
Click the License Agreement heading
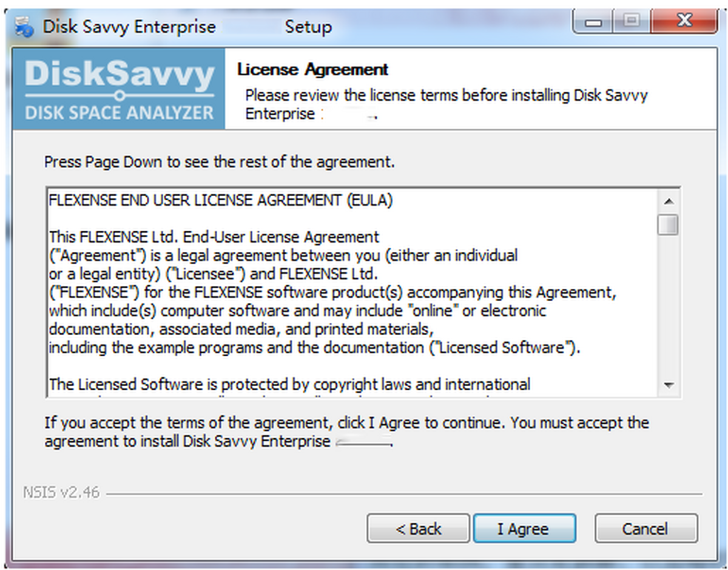click(x=313, y=69)
